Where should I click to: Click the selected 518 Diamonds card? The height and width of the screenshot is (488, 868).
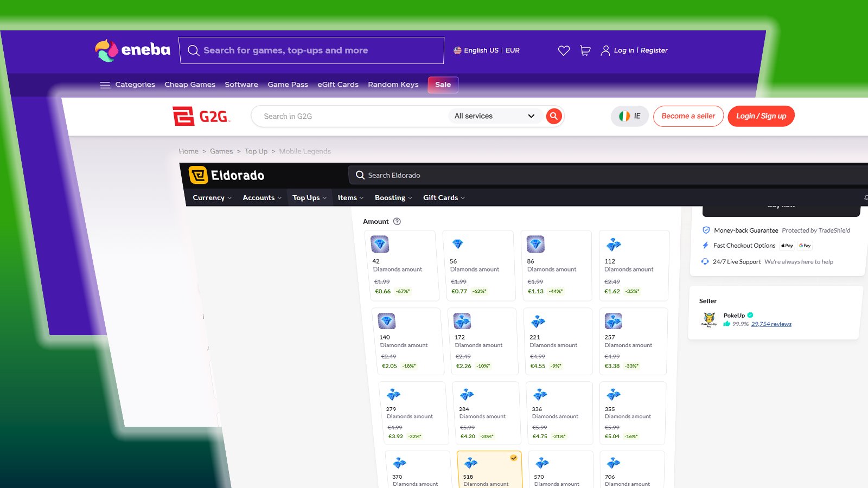(x=489, y=470)
